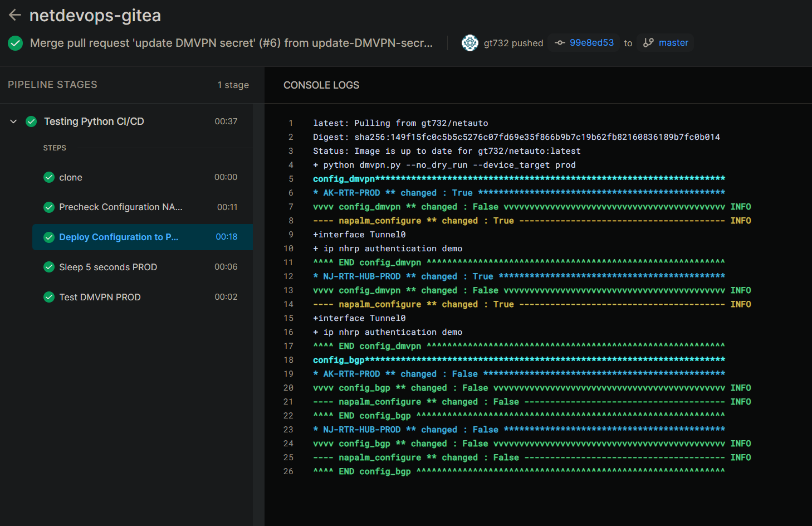Click the success icon for Sleep 5 seconds PROD
The height and width of the screenshot is (526, 812).
click(x=49, y=267)
